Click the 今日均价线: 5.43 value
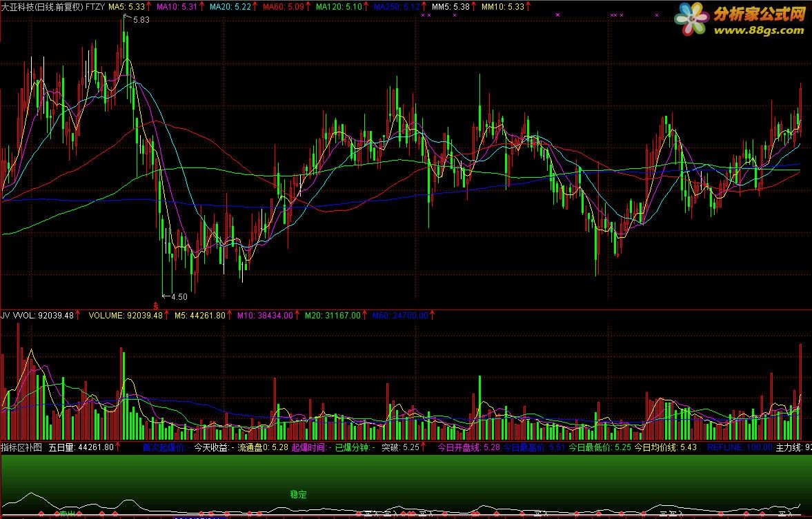Screen dimensions: 812x519 (666, 447)
